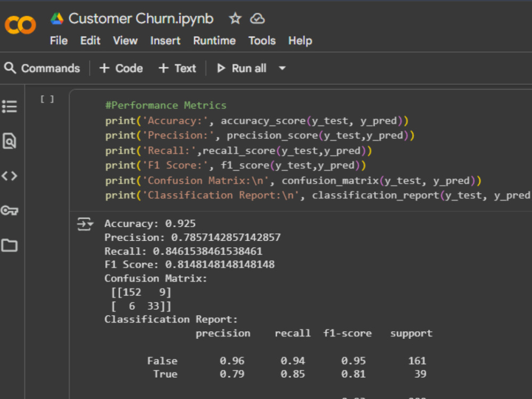Viewport: 532px width, 399px height.
Task: Click the support column header
Action: [x=411, y=334]
